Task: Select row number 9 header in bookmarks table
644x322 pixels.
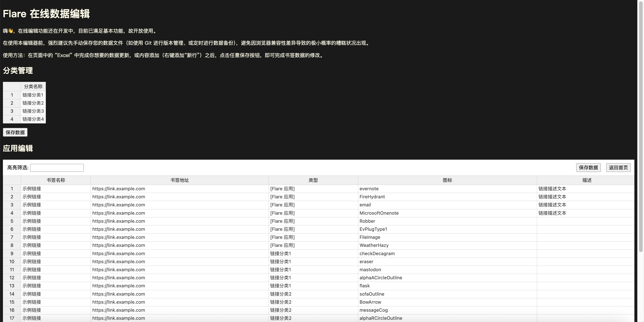Action: [12, 254]
